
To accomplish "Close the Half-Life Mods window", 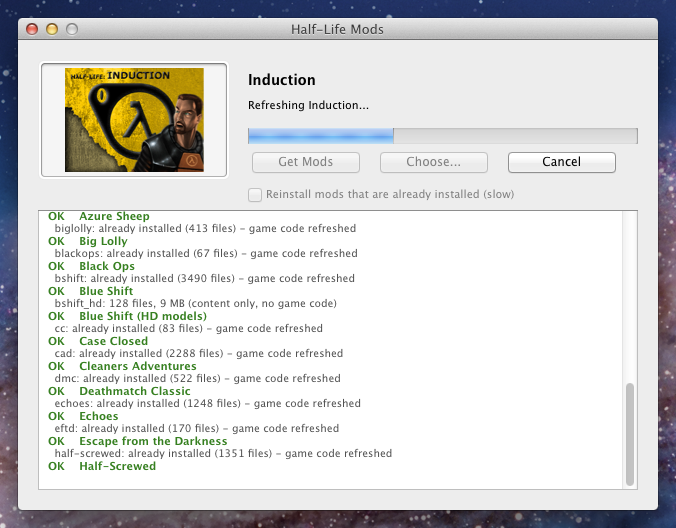I will tap(32, 29).
